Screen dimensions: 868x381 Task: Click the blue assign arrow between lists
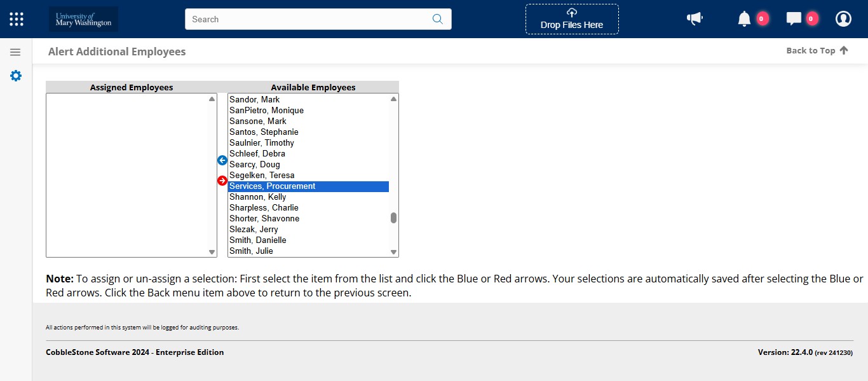[x=222, y=160]
